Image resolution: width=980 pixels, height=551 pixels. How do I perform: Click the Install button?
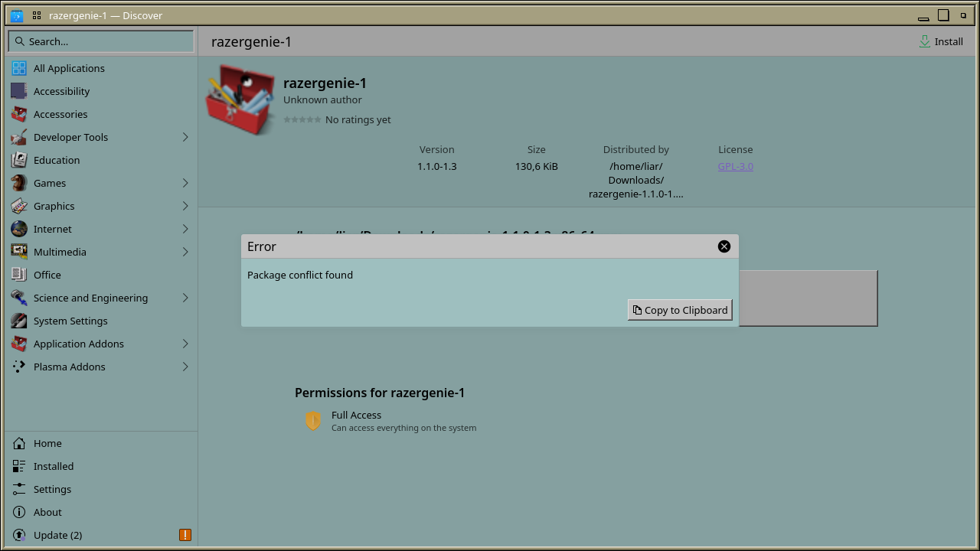pos(941,41)
